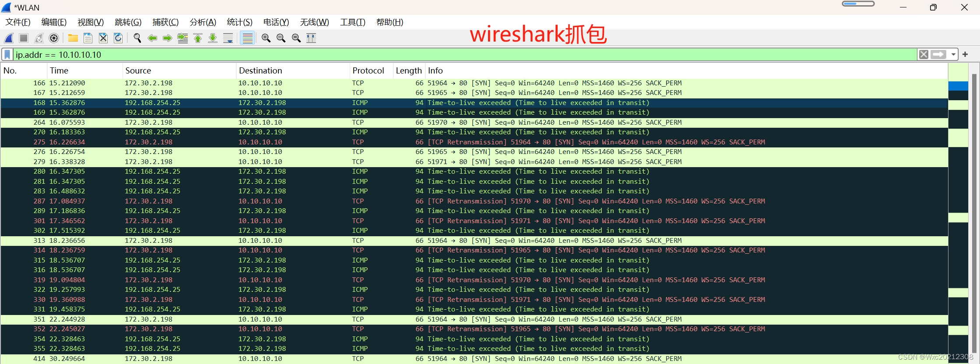Sort by the Length column header
The image size is (980, 364).
(x=409, y=70)
